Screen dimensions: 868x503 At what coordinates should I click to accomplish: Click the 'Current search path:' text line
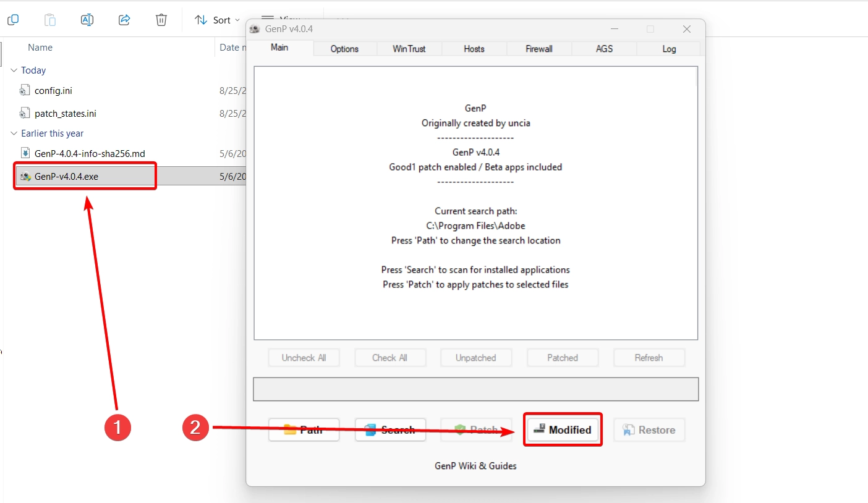475,211
